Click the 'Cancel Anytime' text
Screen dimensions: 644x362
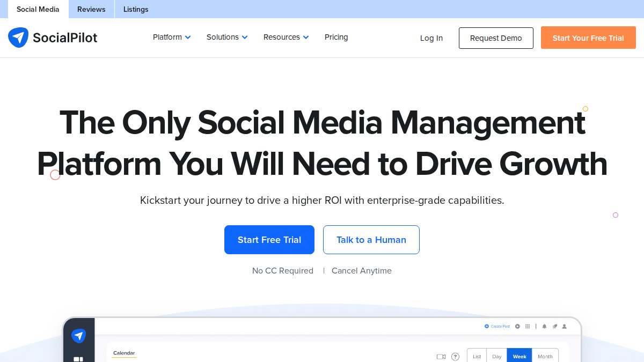point(362,271)
